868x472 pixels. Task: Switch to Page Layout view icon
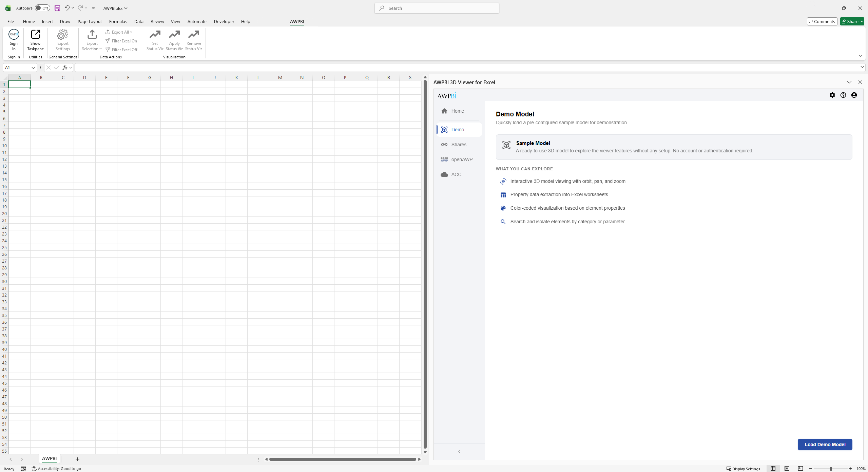pyautogui.click(x=787, y=469)
